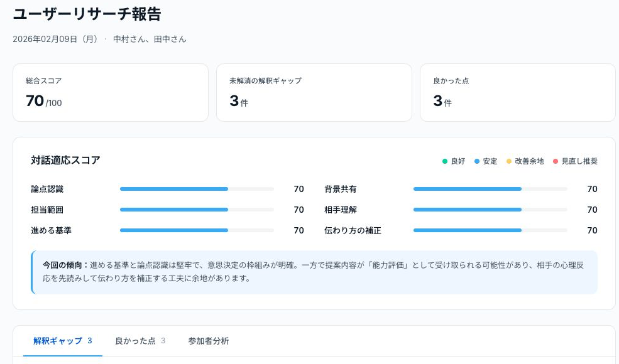The height and width of the screenshot is (364, 619).
Task: Click the 伝わり方の補正 label
Action: (353, 230)
